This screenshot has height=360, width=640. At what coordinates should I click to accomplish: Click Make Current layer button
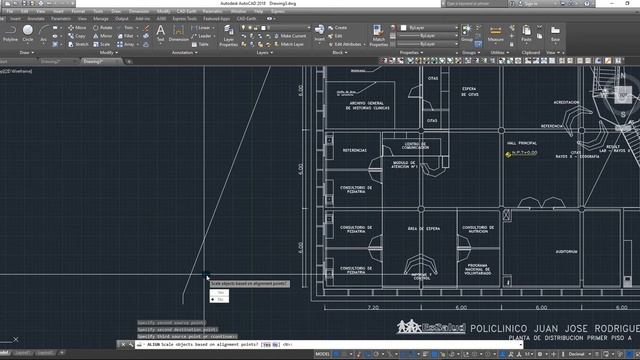click(x=290, y=36)
